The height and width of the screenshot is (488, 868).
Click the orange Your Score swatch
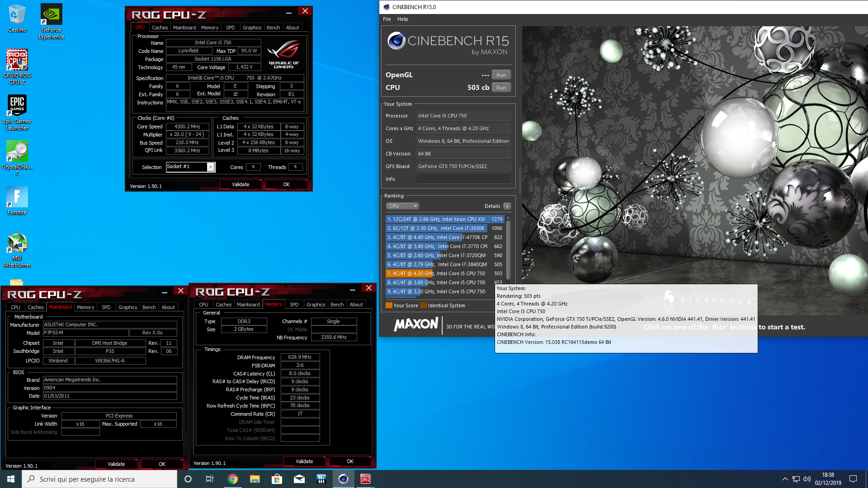[389, 305]
